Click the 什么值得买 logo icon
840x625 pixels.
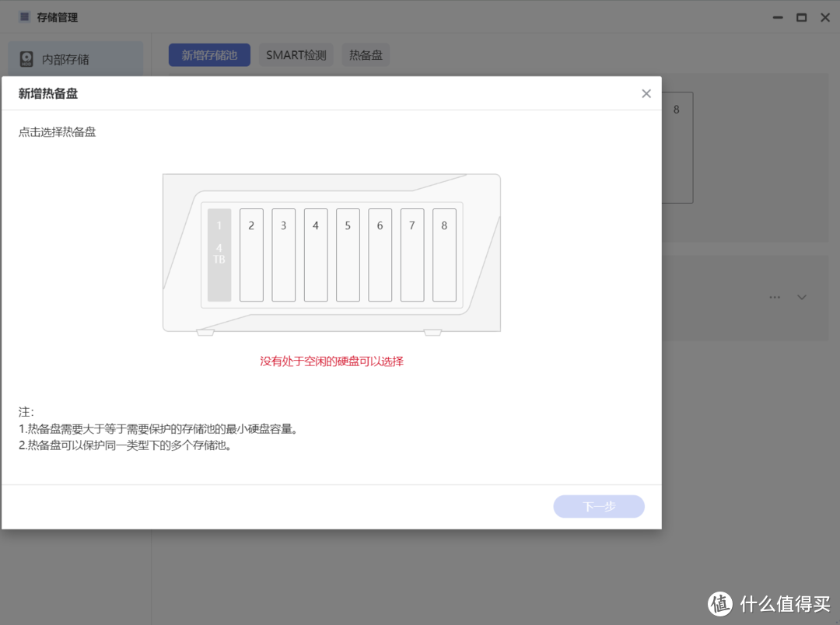click(x=719, y=605)
